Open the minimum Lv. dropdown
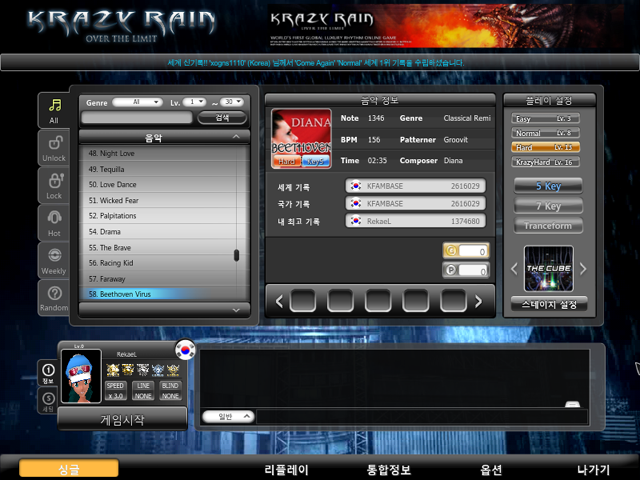The image size is (640, 480). 194,102
